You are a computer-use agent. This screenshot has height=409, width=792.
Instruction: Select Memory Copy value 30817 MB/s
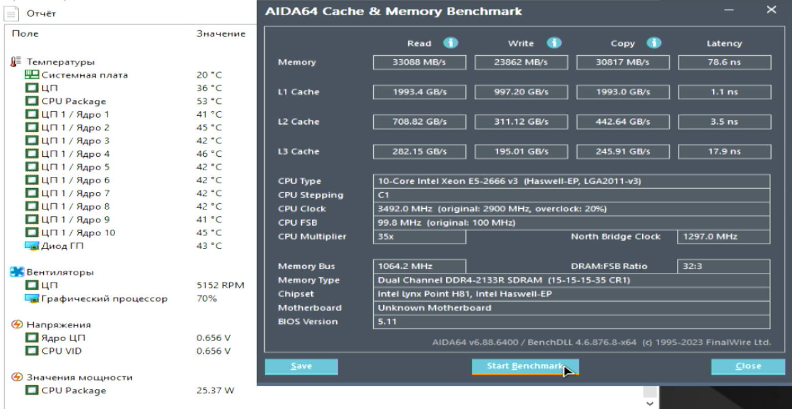(623, 62)
